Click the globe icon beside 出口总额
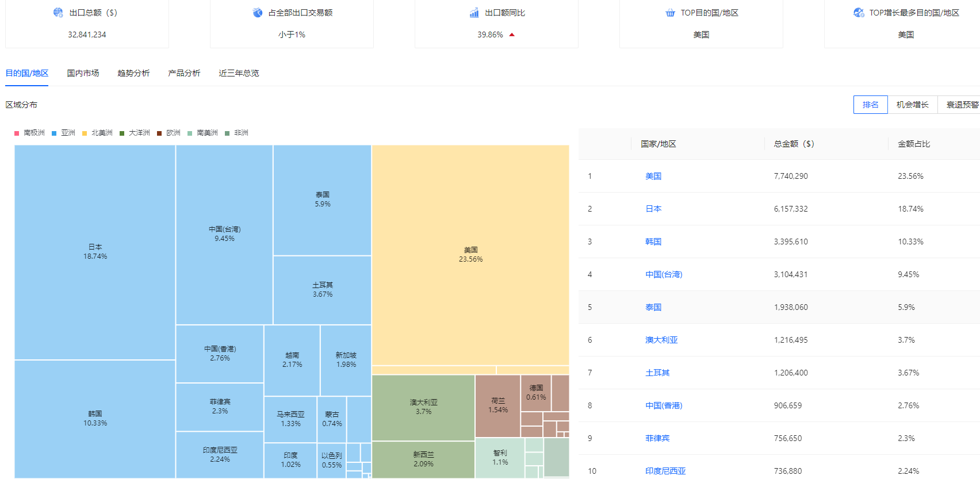 [58, 13]
